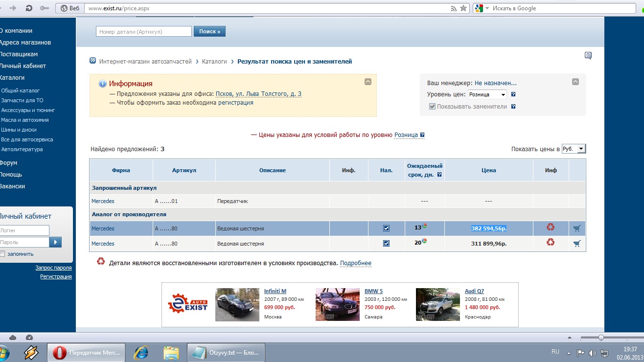Open the Личный кабинет sidebar menu item

23,66
